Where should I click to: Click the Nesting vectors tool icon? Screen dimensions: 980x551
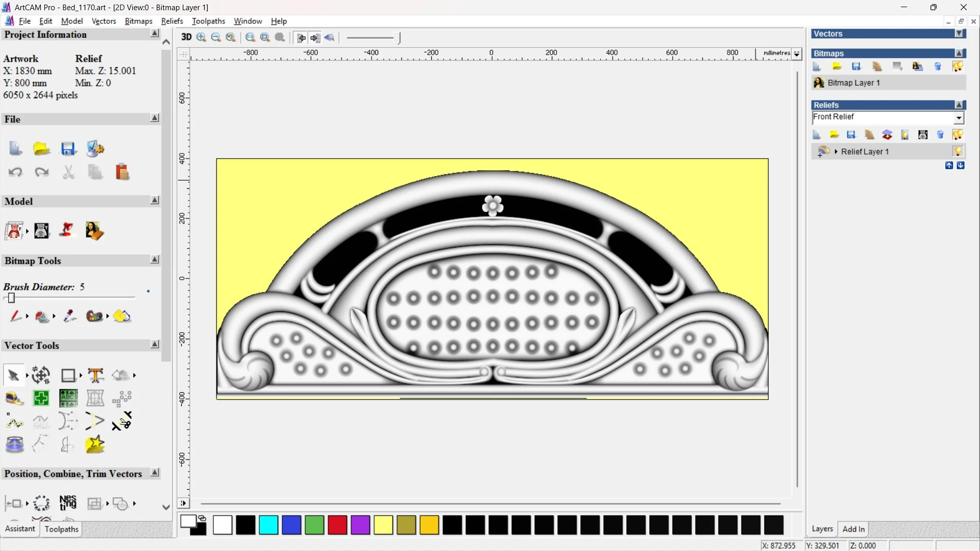(x=68, y=503)
